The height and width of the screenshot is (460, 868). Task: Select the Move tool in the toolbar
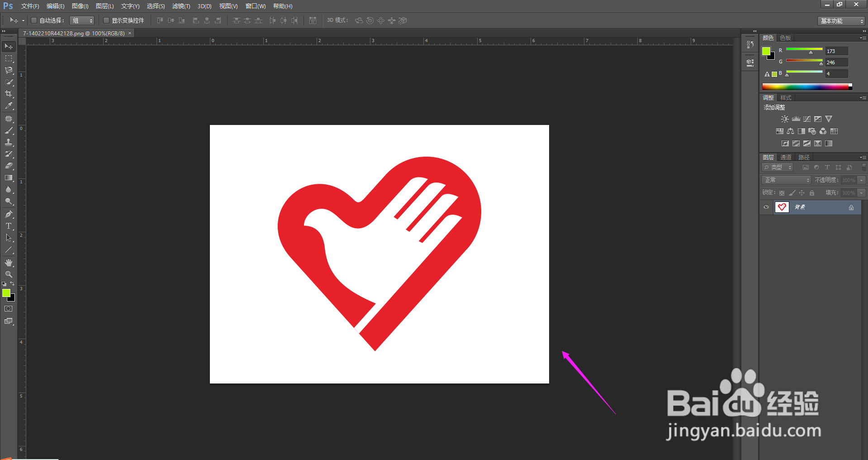point(9,47)
